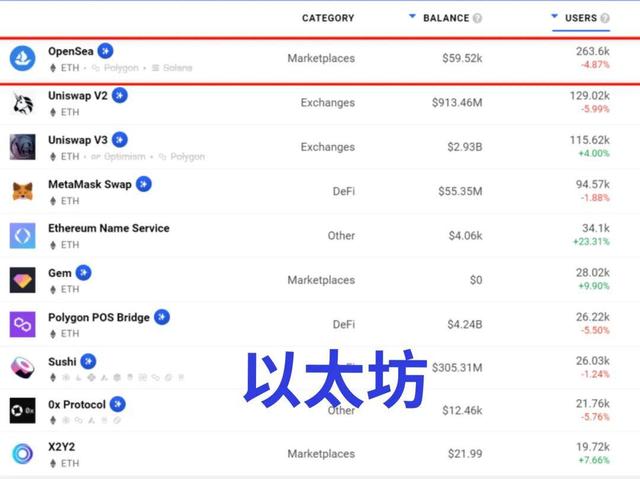Click the CATEGORY column header
640x479 pixels.
pyautogui.click(x=328, y=18)
